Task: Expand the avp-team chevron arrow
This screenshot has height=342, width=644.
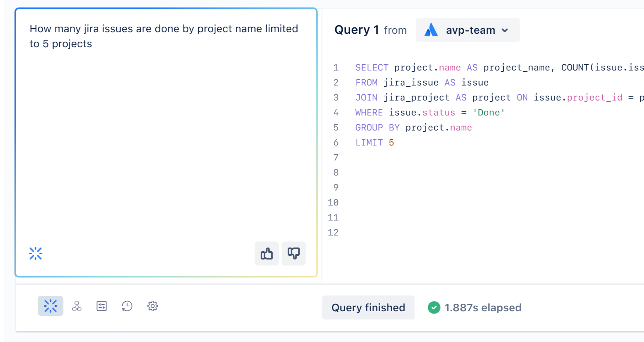Action: pos(505,30)
